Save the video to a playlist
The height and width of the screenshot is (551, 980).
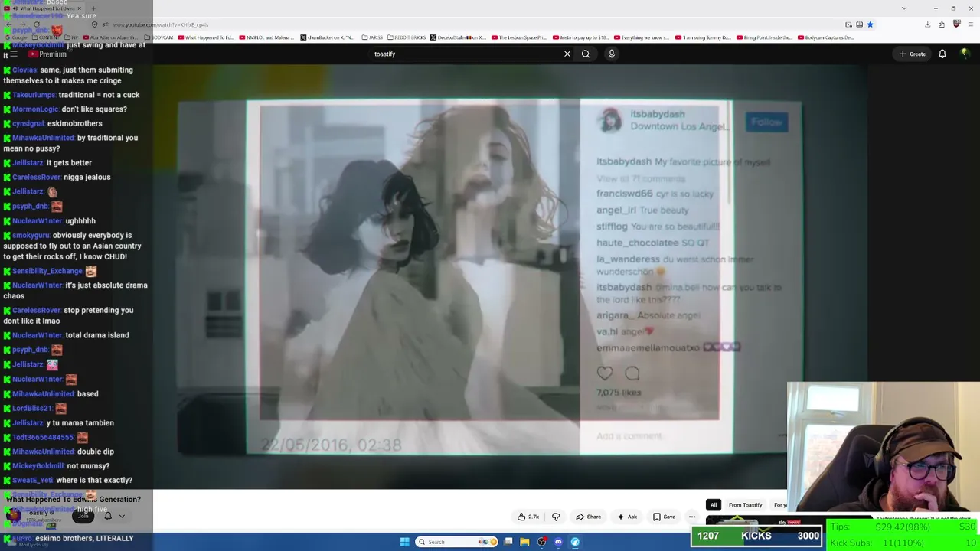click(664, 517)
